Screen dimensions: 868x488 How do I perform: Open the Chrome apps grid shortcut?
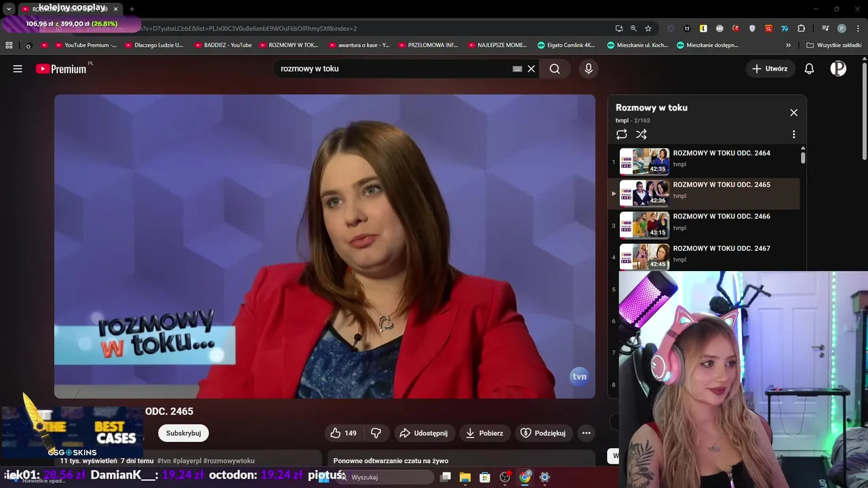click(x=9, y=45)
